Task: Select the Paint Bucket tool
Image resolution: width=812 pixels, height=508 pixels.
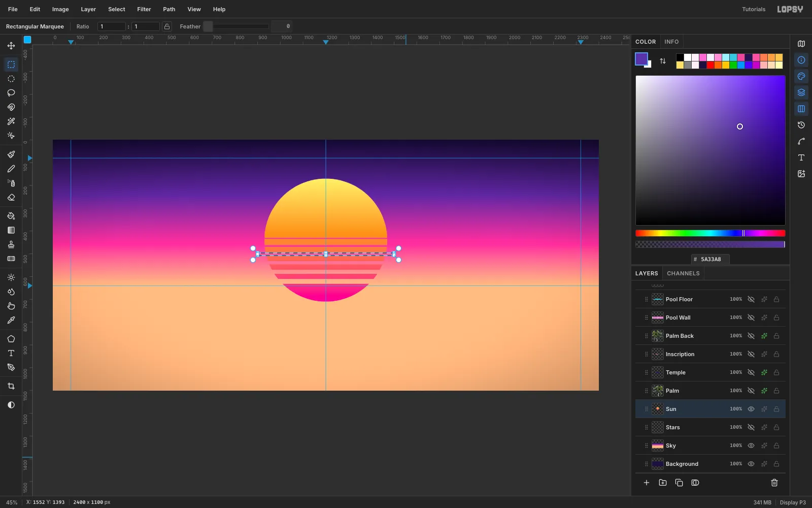Action: coord(11,216)
